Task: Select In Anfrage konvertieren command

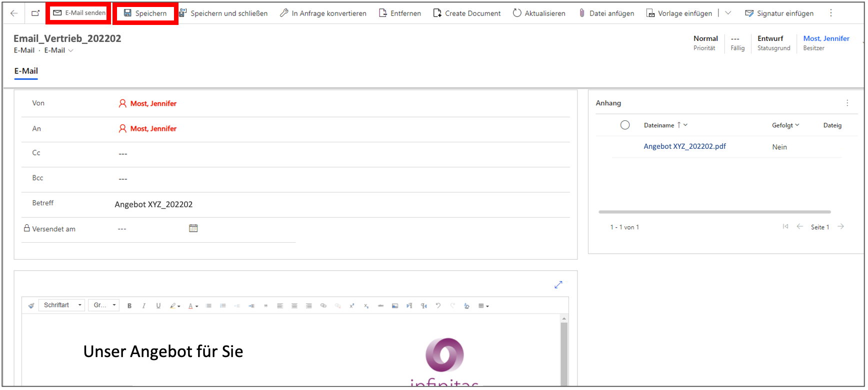Action: 323,13
